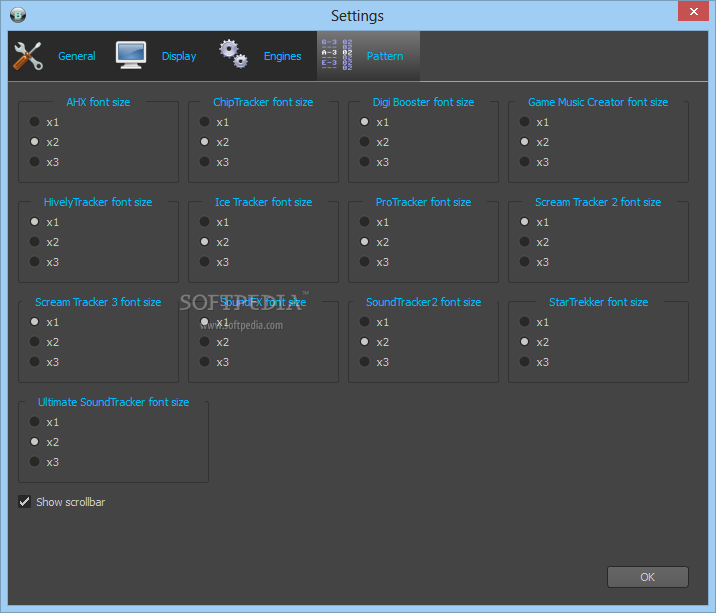Image resolution: width=716 pixels, height=613 pixels.
Task: Select x2 for Ice Tracker font size
Action: [x=205, y=242]
